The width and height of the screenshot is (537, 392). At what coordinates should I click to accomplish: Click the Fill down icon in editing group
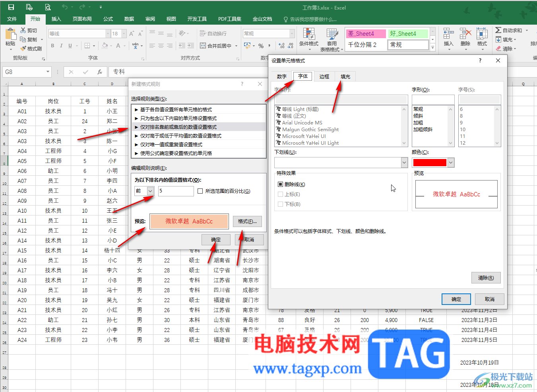point(498,39)
